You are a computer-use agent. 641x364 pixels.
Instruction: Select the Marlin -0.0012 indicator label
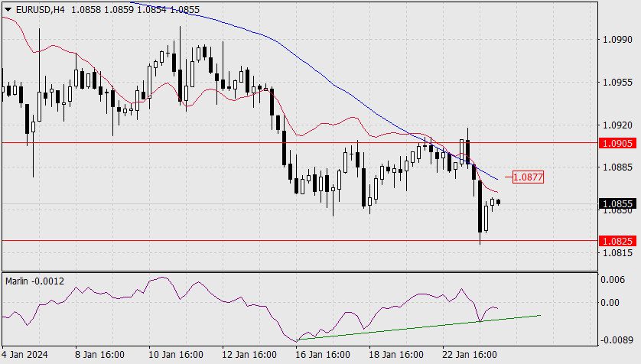34,281
